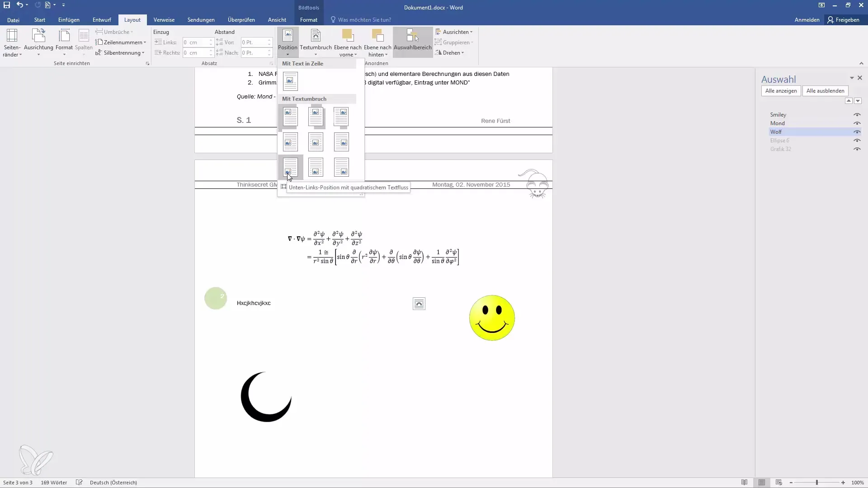This screenshot has height=488, width=868.
Task: Click 'Alle anzeigen' button in Auswahl panel
Action: (x=781, y=90)
